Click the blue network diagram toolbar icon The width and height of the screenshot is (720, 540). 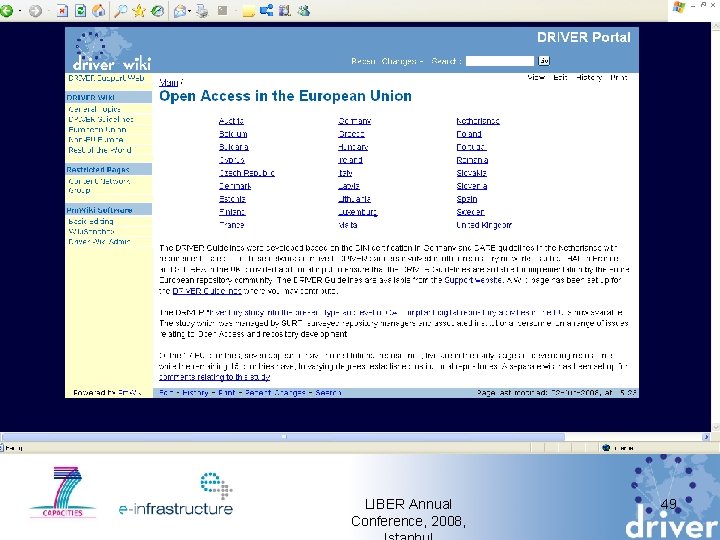pyautogui.click(x=266, y=11)
